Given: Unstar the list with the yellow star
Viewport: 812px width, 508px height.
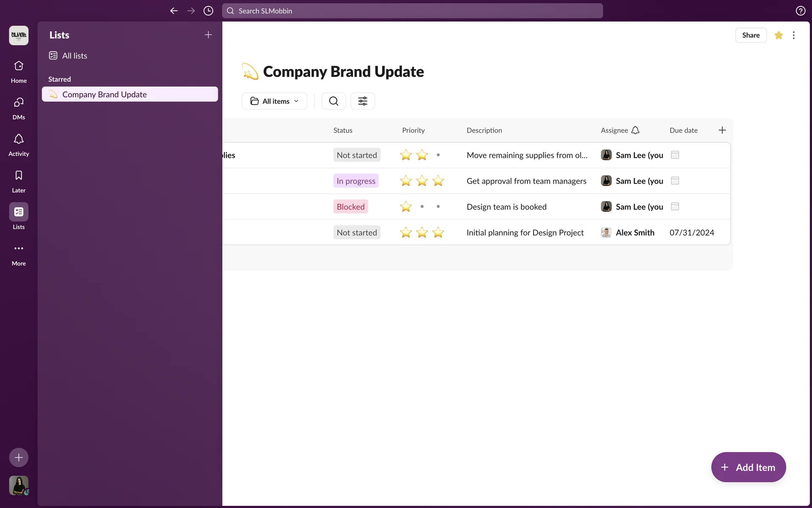Looking at the screenshot, I should click(778, 36).
